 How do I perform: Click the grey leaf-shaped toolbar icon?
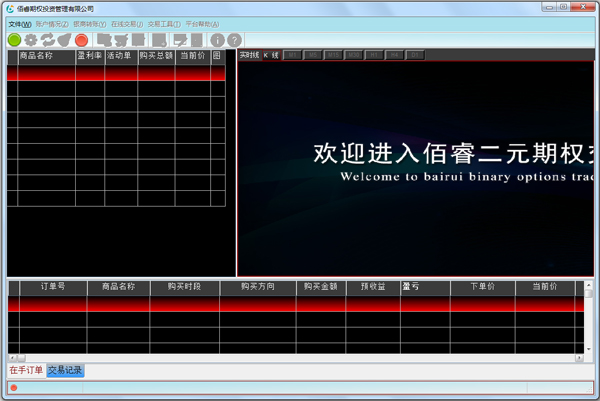(65, 40)
